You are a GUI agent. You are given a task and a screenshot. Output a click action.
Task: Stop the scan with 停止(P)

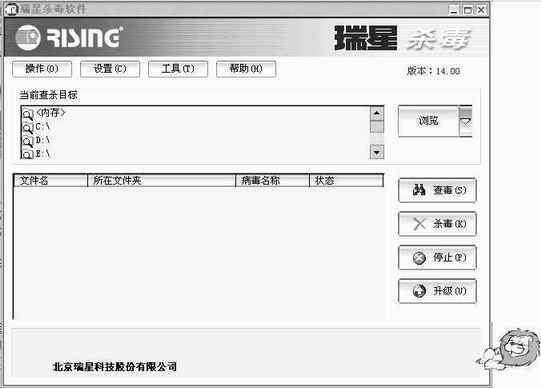click(437, 257)
